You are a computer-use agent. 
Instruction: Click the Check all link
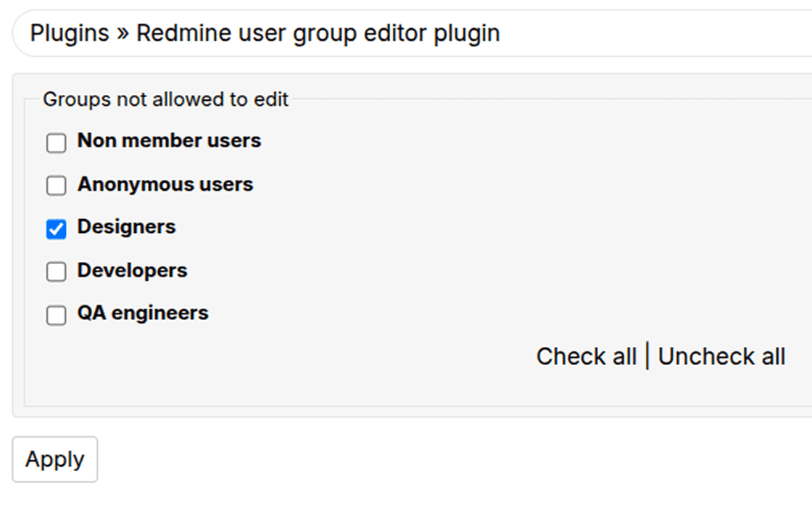587,356
